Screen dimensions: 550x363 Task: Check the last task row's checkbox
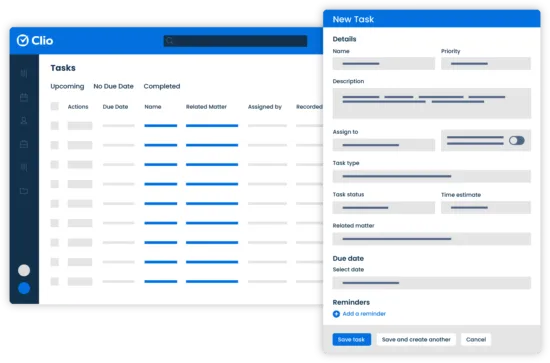[x=55, y=281]
